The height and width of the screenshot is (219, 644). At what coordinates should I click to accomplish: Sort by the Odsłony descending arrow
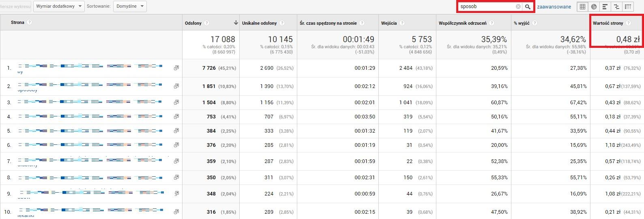(x=236, y=23)
